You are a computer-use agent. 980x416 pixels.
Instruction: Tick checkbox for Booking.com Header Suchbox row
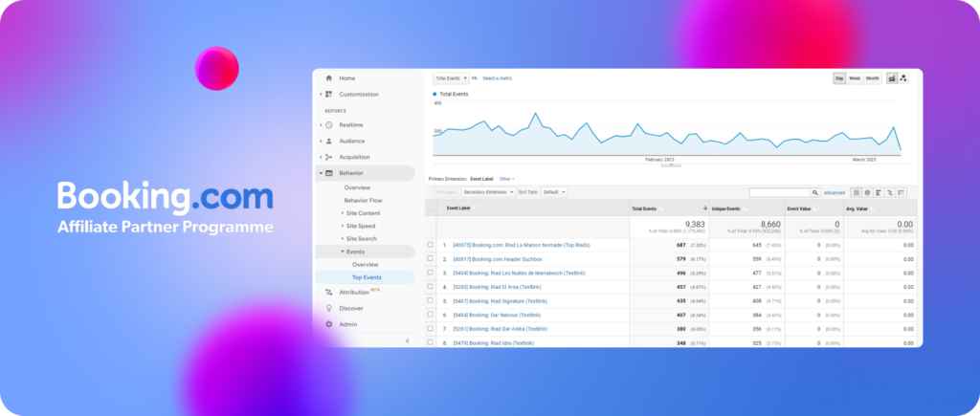coord(431,258)
